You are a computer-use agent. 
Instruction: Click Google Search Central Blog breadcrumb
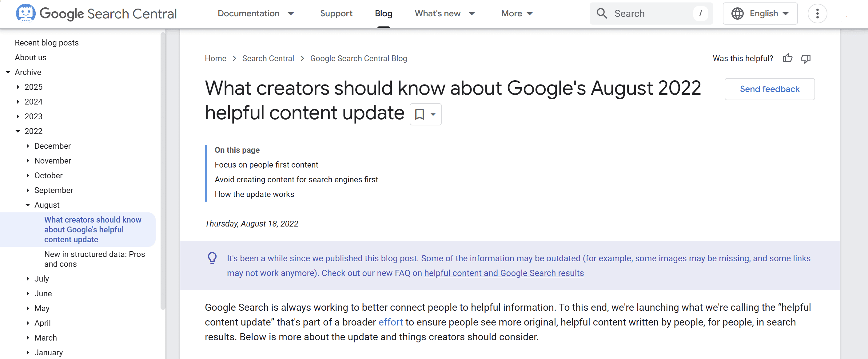point(359,58)
